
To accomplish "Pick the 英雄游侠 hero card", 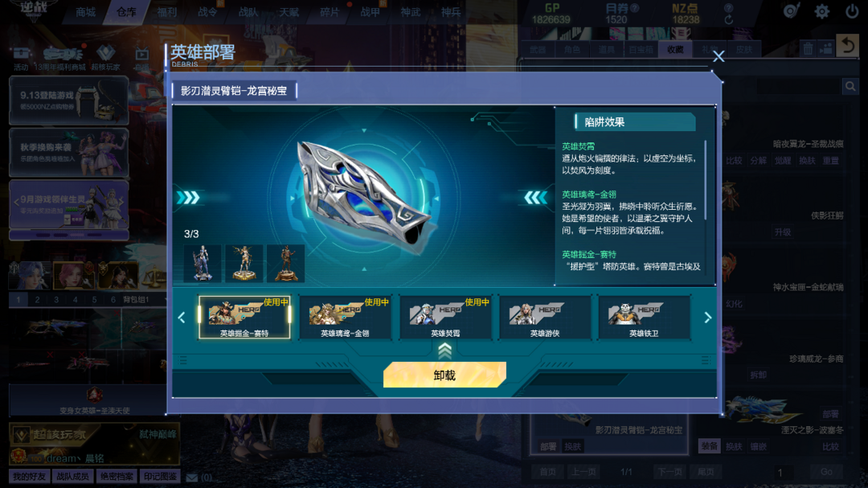I will pyautogui.click(x=545, y=317).
